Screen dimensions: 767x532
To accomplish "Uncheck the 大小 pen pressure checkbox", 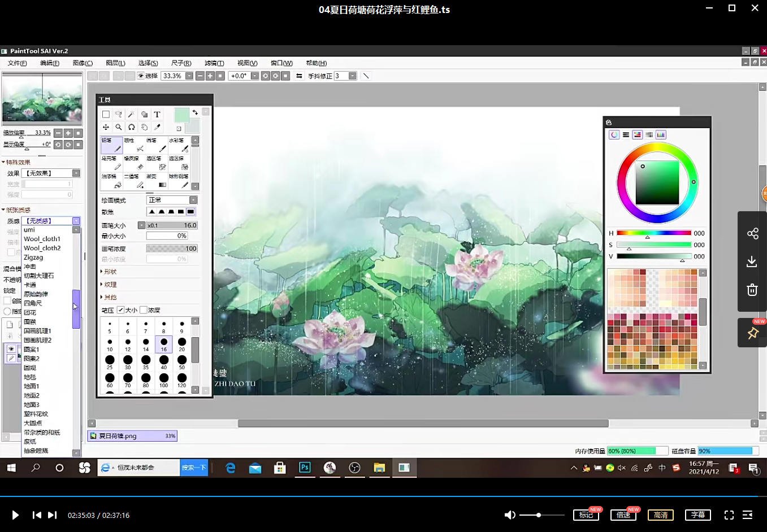I will coord(120,310).
